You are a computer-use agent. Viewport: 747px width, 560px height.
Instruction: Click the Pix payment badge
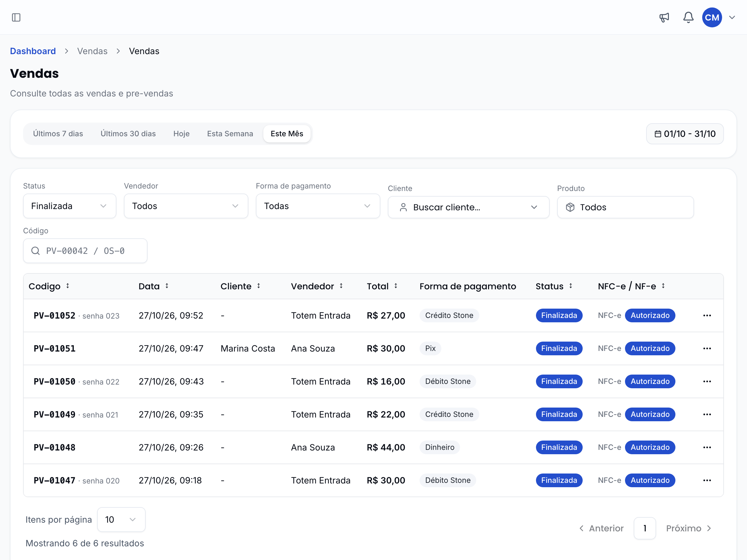(x=430, y=348)
